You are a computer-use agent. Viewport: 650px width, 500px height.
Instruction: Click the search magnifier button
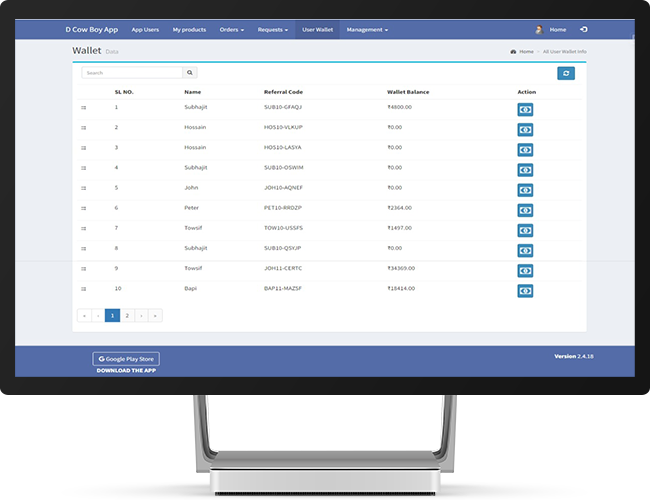click(x=190, y=73)
